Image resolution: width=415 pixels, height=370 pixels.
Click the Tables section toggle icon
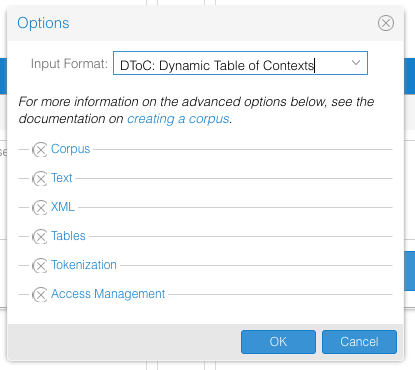pos(40,237)
